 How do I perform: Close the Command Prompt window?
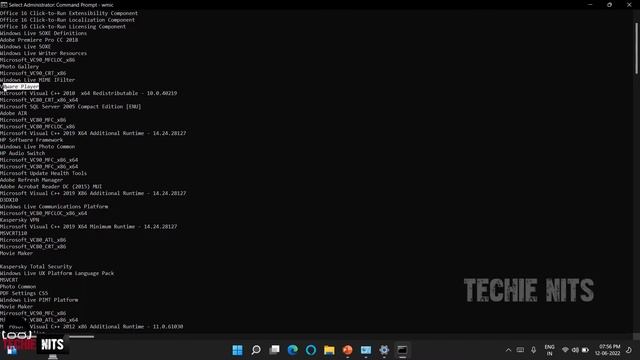pyautogui.click(x=629, y=5)
